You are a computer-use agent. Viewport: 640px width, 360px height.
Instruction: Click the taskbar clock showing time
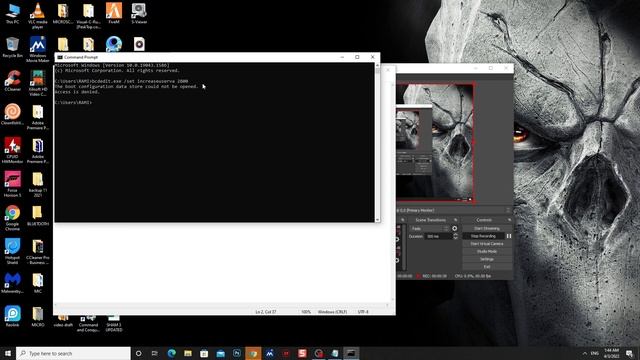click(x=612, y=353)
